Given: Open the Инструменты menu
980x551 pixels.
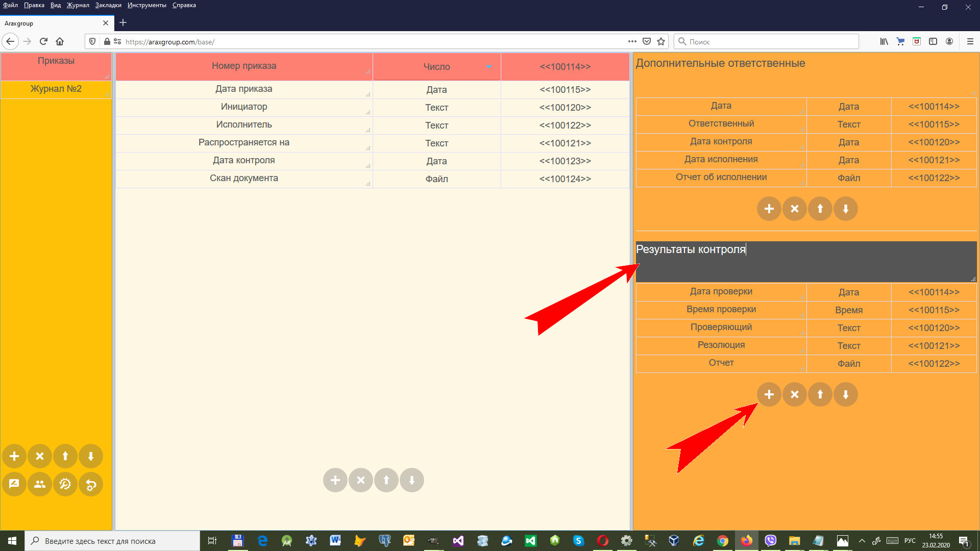Looking at the screenshot, I should [147, 5].
